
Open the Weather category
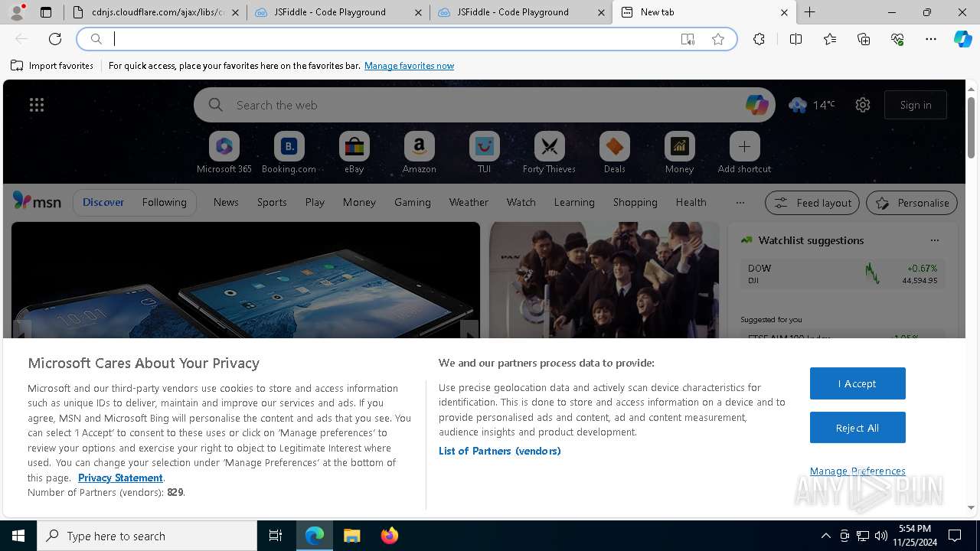click(469, 202)
